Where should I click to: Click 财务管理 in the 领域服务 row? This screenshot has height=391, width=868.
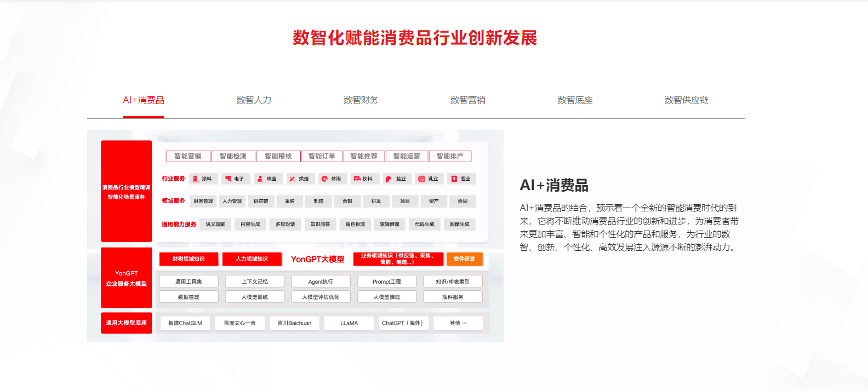pyautogui.click(x=203, y=202)
